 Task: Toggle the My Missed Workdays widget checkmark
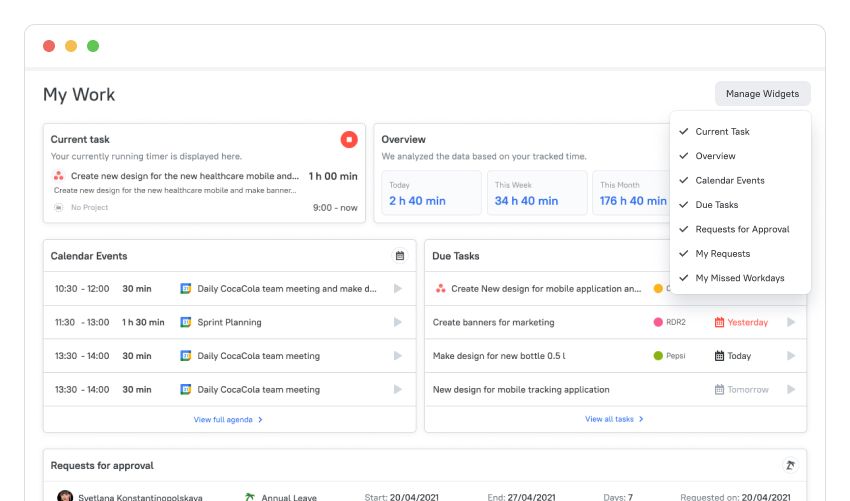pyautogui.click(x=684, y=278)
